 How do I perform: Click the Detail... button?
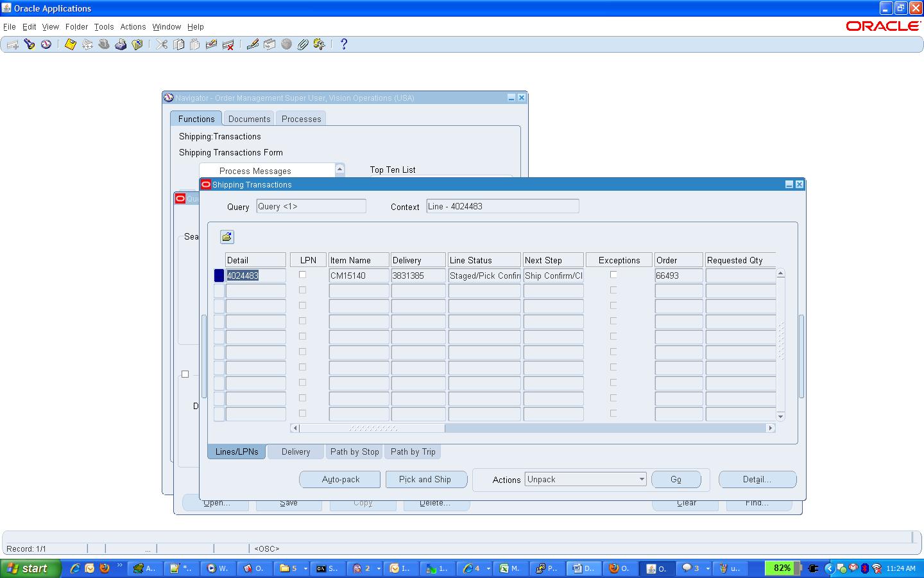tap(757, 479)
